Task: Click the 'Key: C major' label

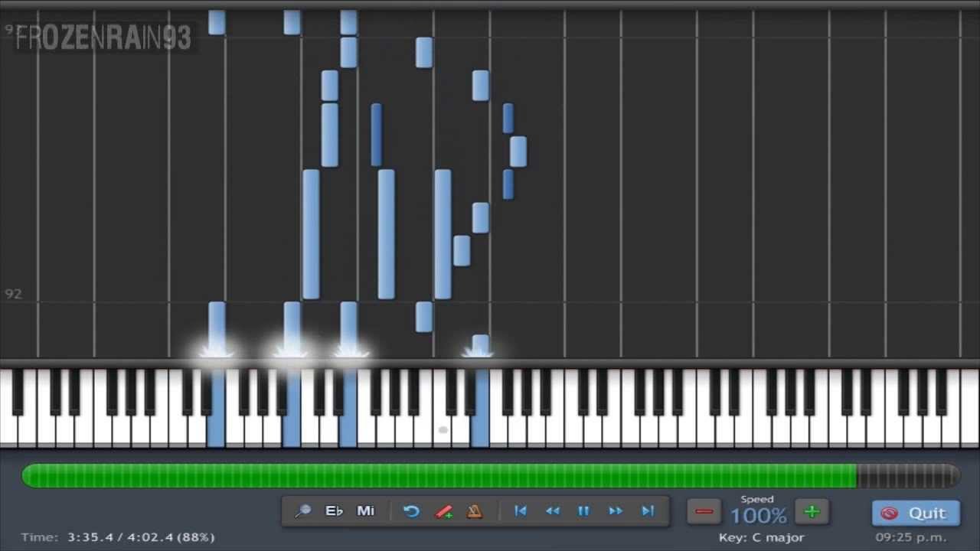Action: tap(762, 537)
